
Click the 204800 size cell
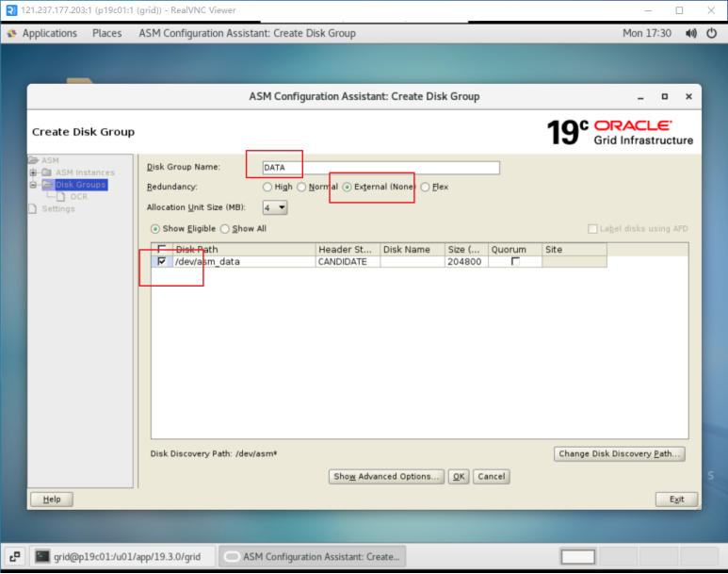pyautogui.click(x=466, y=262)
